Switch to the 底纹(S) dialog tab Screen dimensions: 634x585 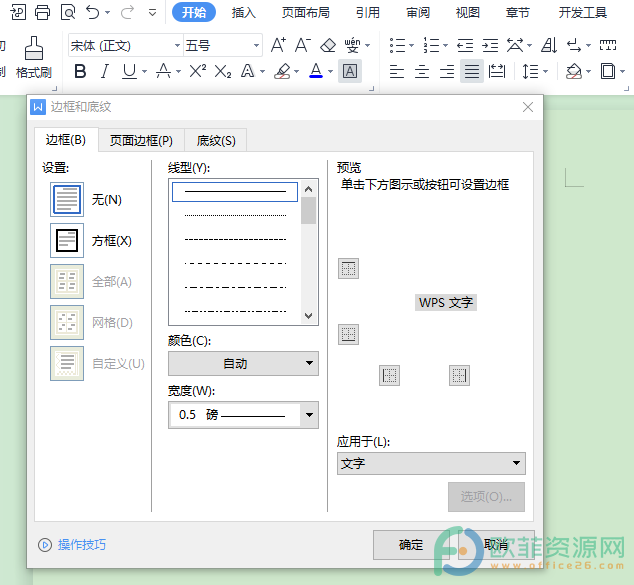pos(216,140)
